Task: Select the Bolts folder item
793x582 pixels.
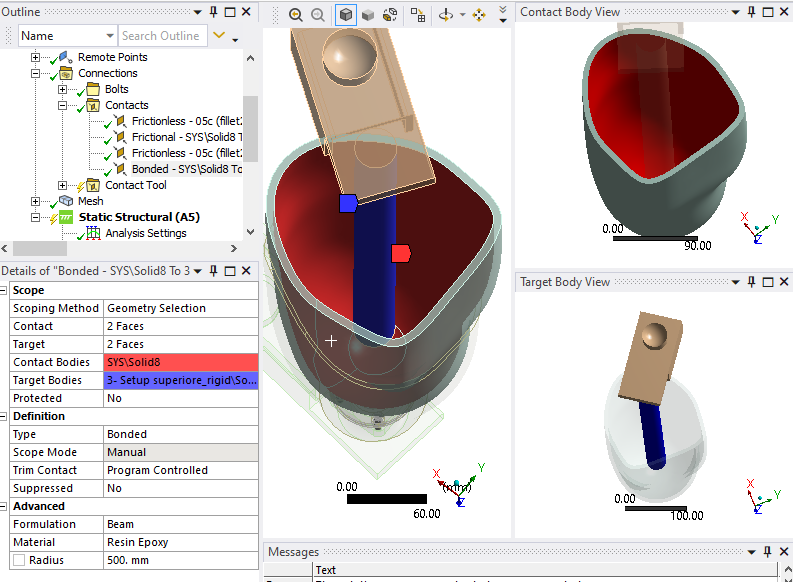Action: tap(117, 89)
